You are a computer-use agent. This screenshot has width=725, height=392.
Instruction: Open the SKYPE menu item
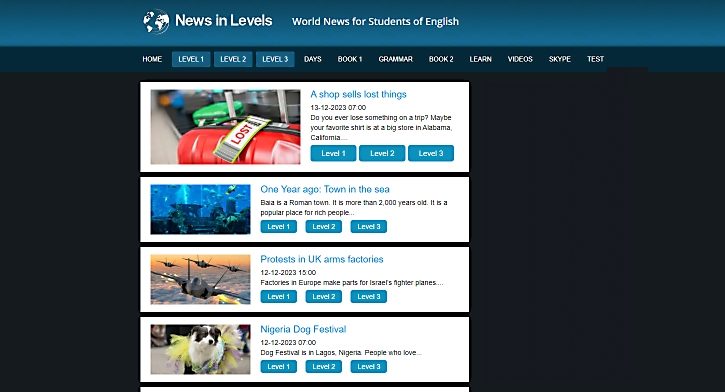[559, 59]
